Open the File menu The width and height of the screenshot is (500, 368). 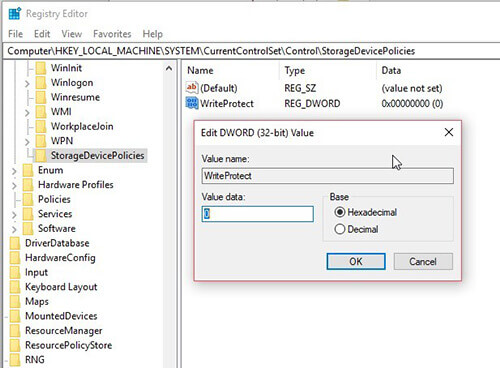[x=15, y=34]
